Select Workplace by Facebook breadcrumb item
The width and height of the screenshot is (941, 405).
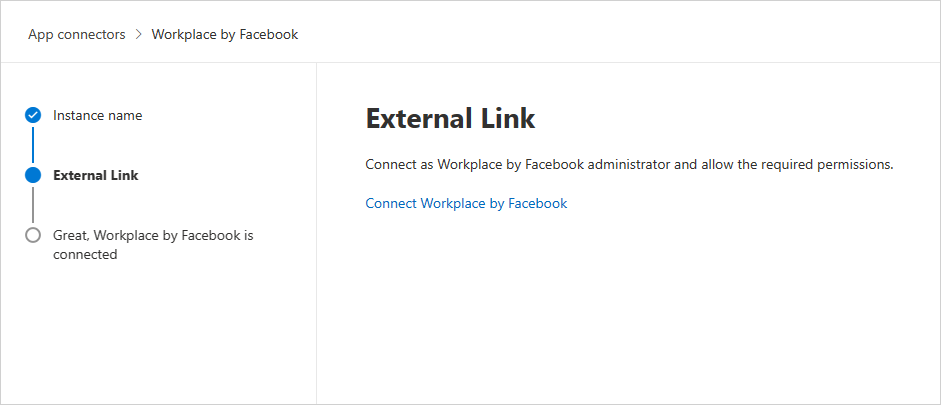[x=225, y=34]
